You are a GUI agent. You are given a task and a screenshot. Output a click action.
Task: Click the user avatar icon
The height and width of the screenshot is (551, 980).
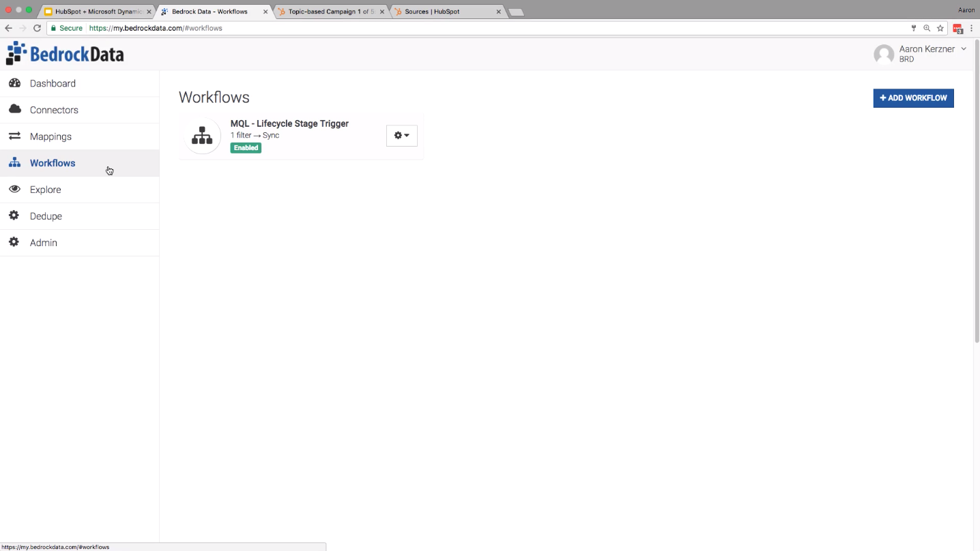[884, 55]
